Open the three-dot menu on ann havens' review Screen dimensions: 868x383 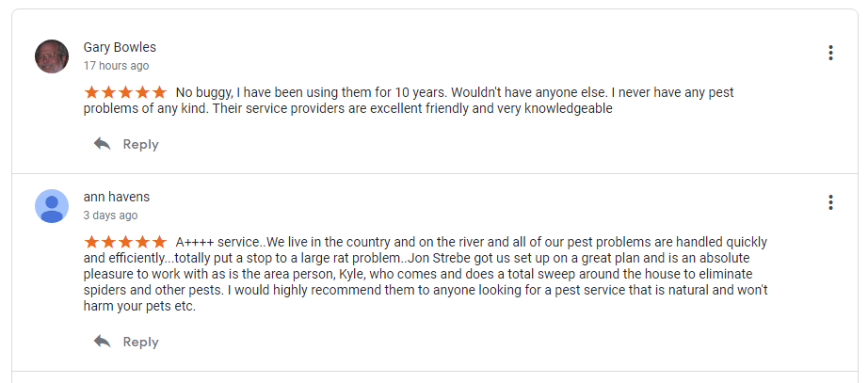coord(830,202)
